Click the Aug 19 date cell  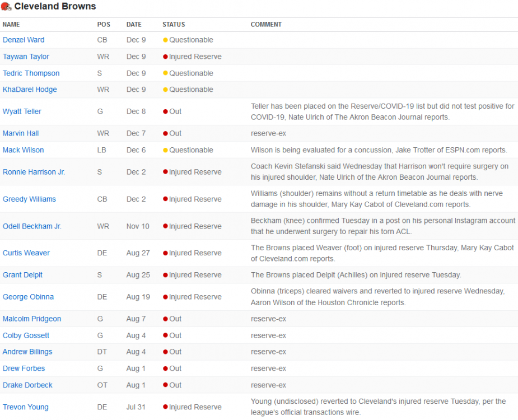[x=138, y=297]
